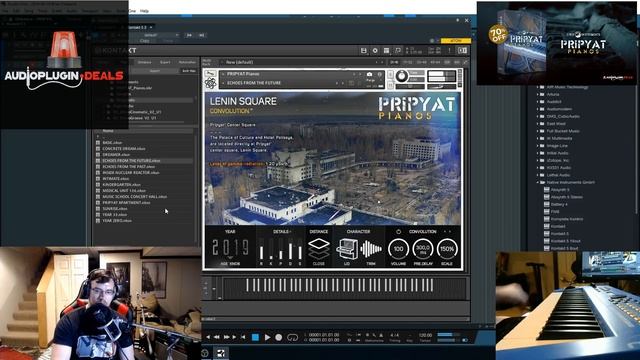This screenshot has height=360, width=640.
Task: Select YEAR ZERO.nksn file
Action: (117, 221)
